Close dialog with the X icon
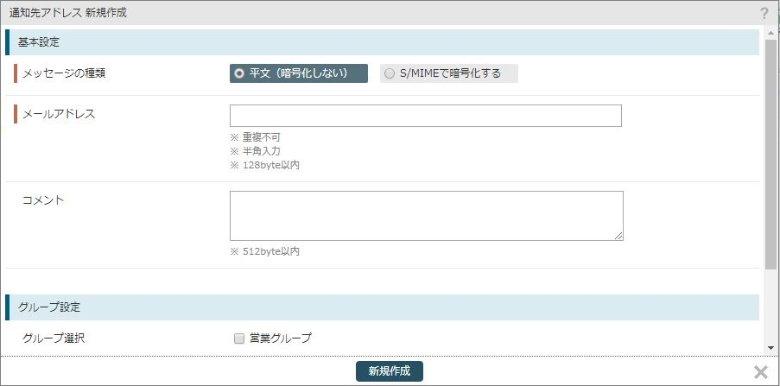Image resolution: width=780 pixels, height=386 pixels. (761, 372)
